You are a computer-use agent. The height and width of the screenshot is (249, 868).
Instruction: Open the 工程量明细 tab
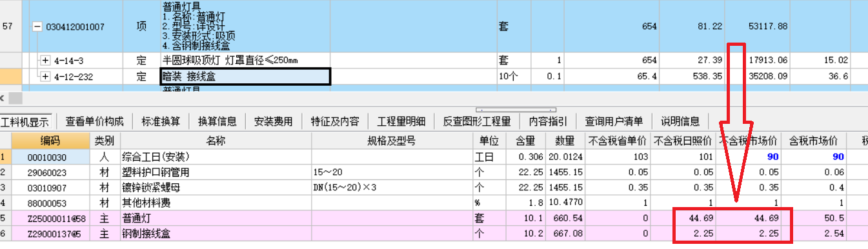click(401, 121)
